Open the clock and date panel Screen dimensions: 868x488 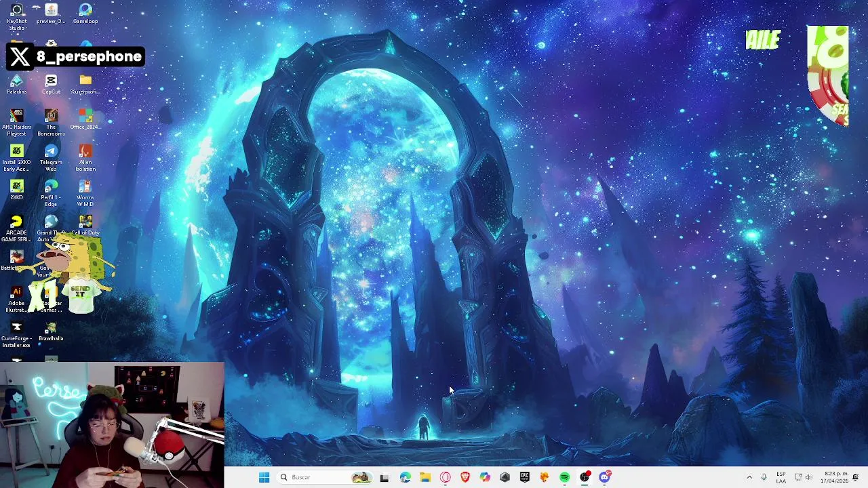[835, 477]
